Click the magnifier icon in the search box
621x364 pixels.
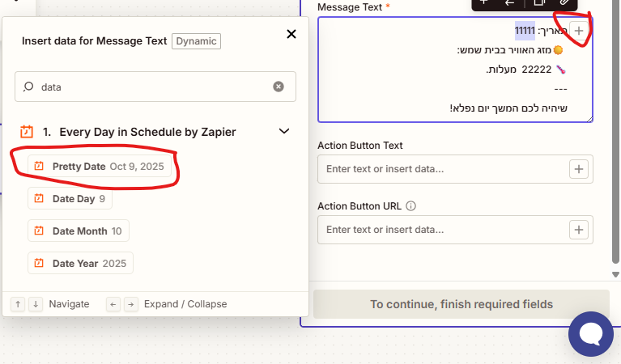[x=28, y=87]
